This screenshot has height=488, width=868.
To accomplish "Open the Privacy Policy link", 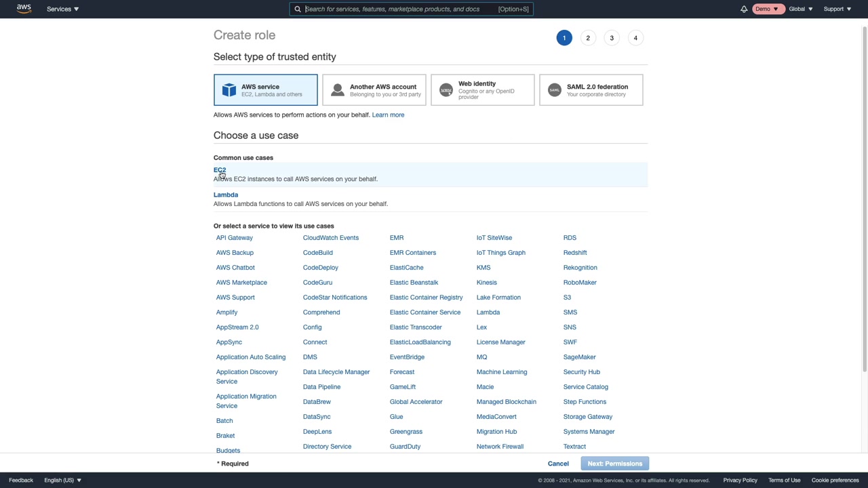I will pyautogui.click(x=740, y=480).
